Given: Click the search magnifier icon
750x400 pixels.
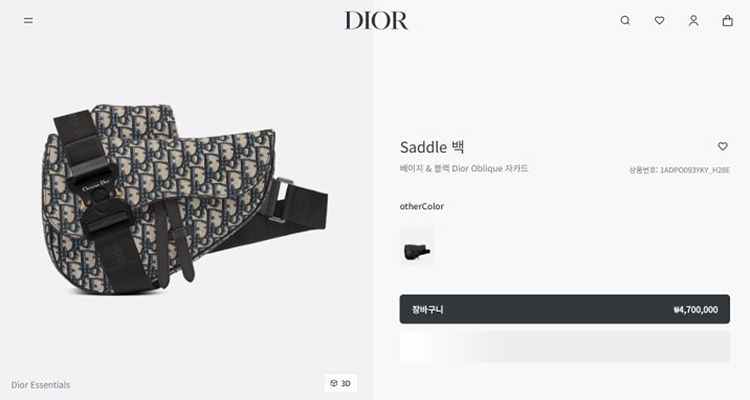Looking at the screenshot, I should point(625,21).
